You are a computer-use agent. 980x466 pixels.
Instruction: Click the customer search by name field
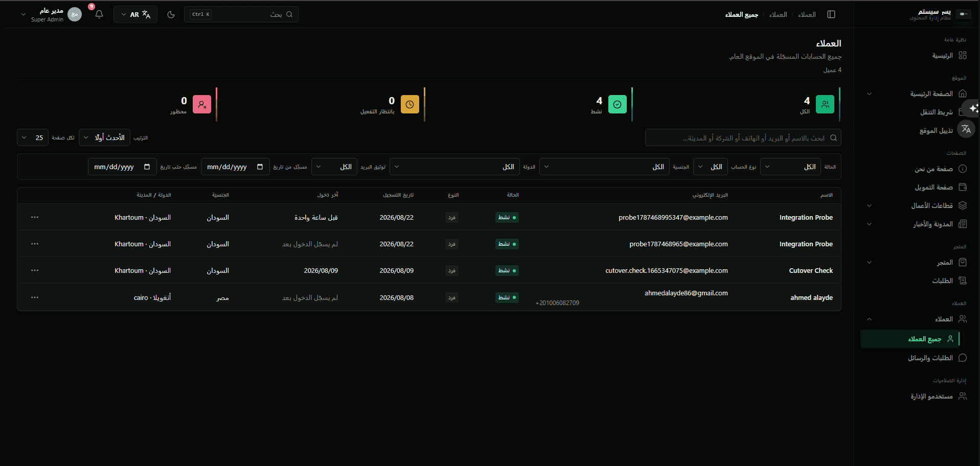[743, 138]
